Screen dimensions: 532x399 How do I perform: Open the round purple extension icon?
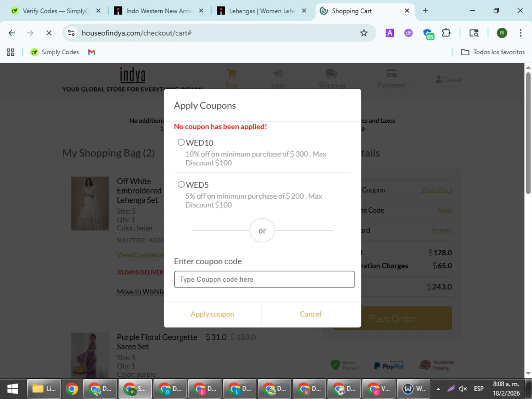[409, 33]
